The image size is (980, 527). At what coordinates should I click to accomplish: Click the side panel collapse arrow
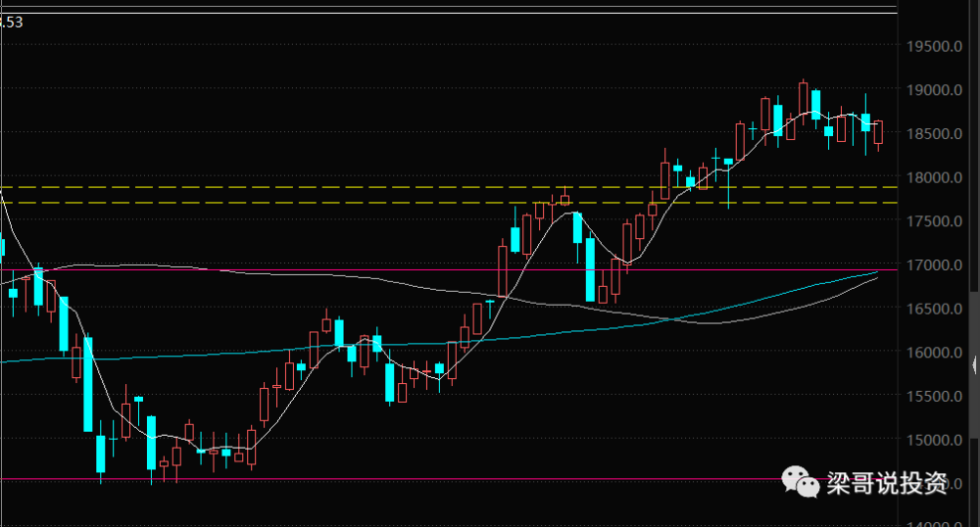tap(975, 364)
